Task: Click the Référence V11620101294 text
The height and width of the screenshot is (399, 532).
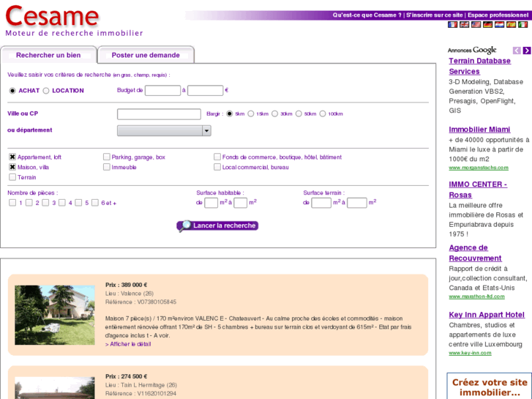Action: [141, 394]
